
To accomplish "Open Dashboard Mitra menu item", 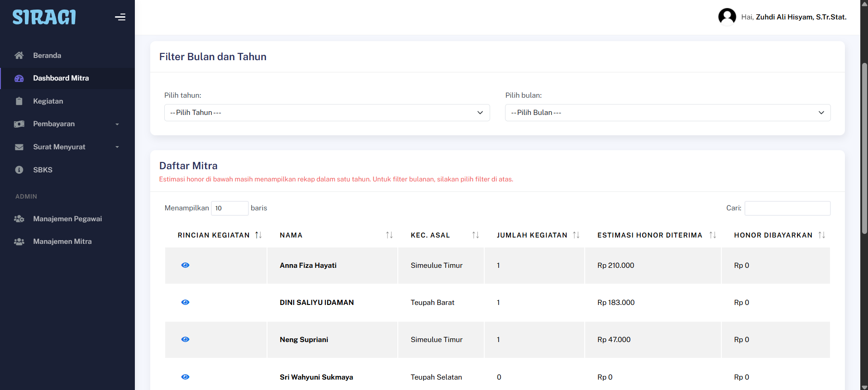I will (x=61, y=78).
